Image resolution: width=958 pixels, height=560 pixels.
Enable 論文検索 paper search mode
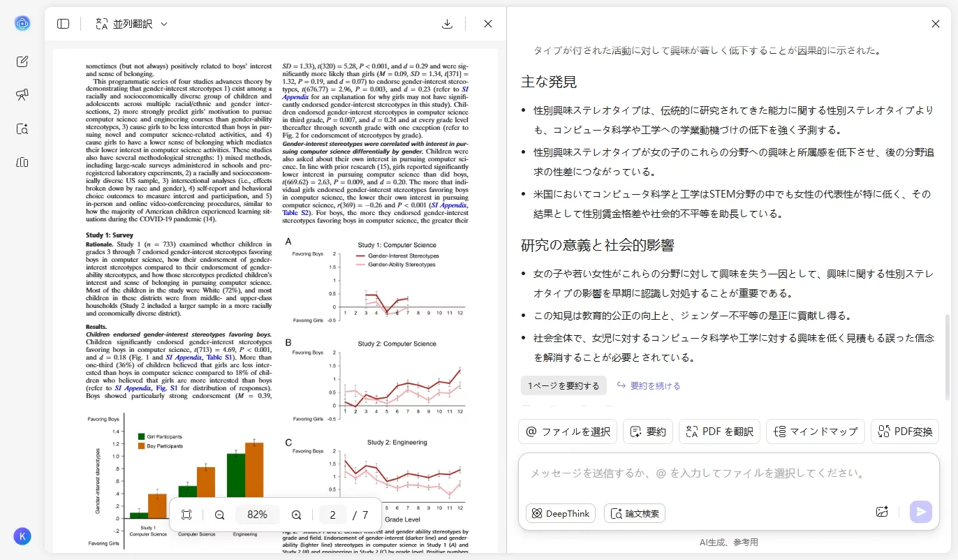coord(635,513)
